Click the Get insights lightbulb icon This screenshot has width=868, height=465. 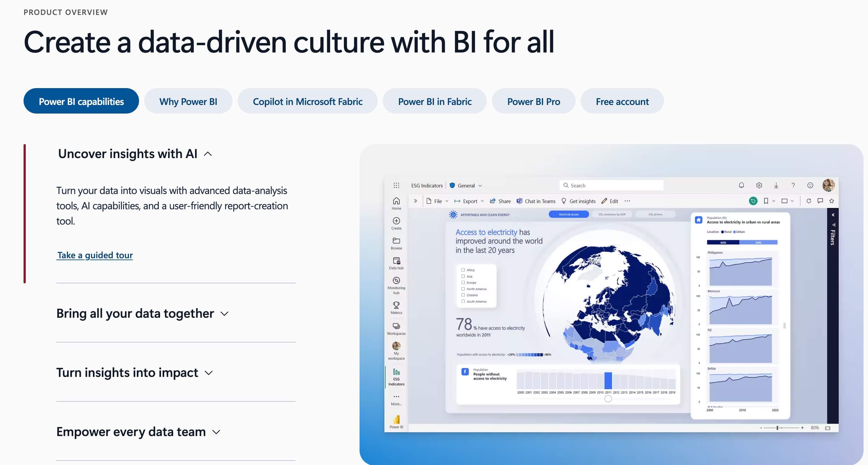[x=564, y=201]
